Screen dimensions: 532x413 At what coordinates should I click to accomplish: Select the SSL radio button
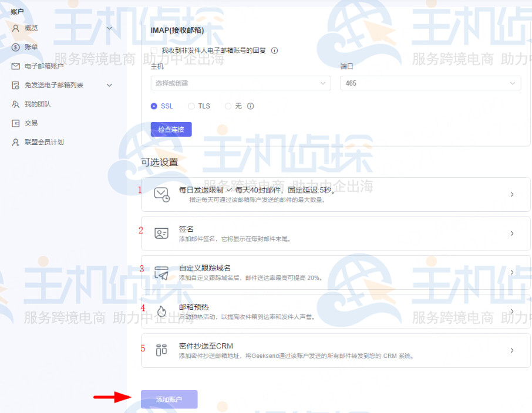click(x=153, y=106)
